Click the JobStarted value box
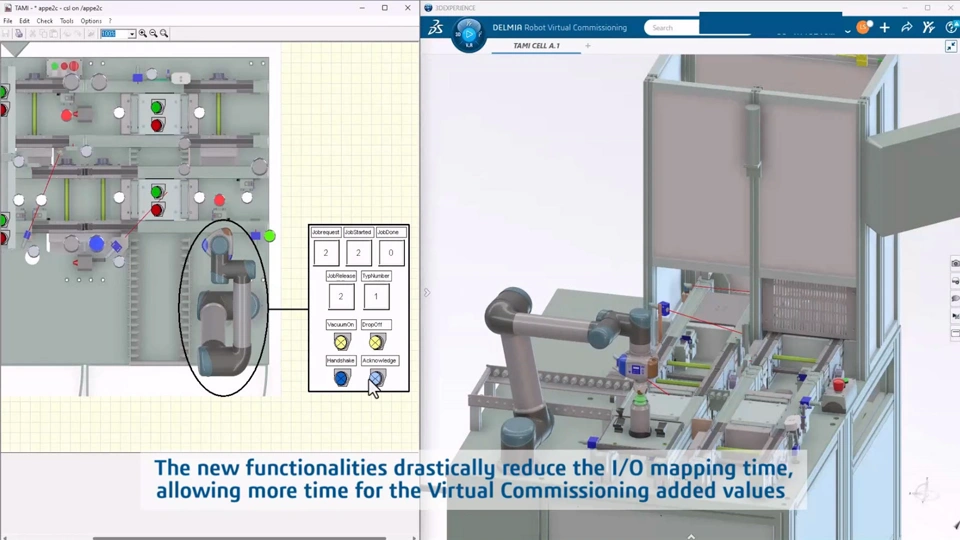The height and width of the screenshot is (540, 960). click(x=359, y=253)
